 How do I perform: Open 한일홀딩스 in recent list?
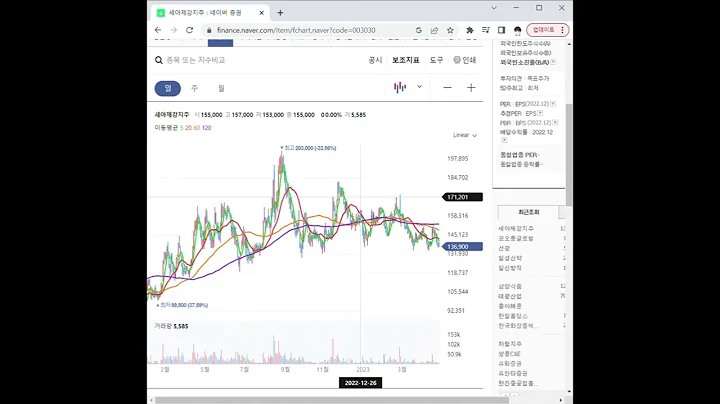pyautogui.click(x=513, y=316)
